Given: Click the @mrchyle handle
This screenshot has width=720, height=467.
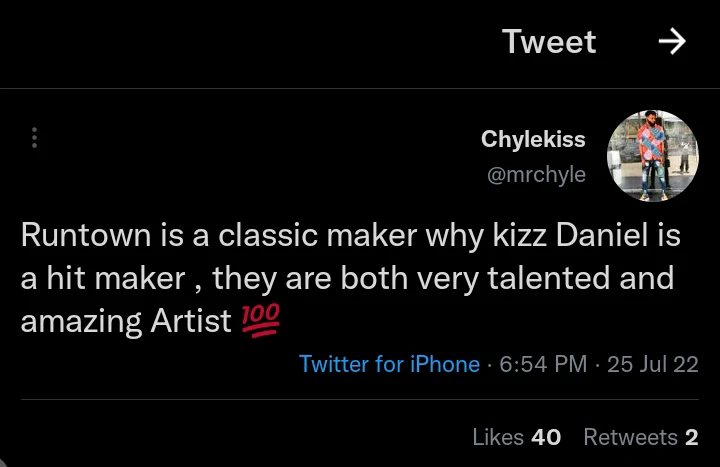Looking at the screenshot, I should (x=536, y=175).
